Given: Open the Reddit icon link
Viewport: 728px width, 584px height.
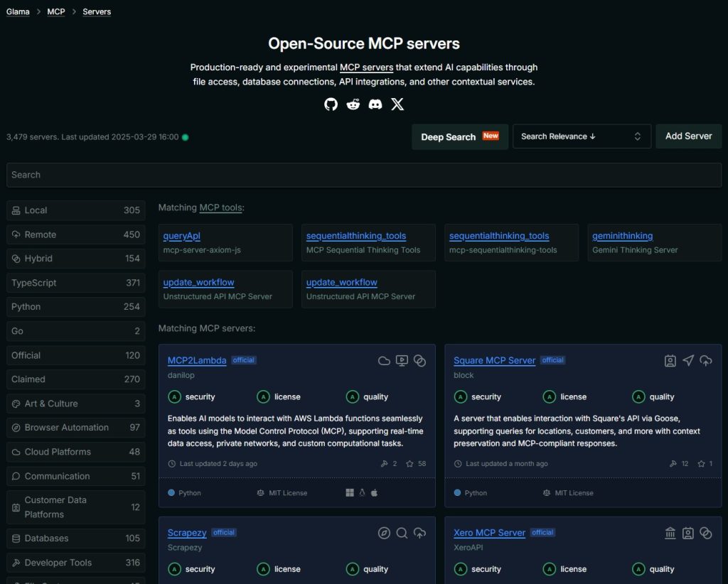Looking at the screenshot, I should pos(353,104).
